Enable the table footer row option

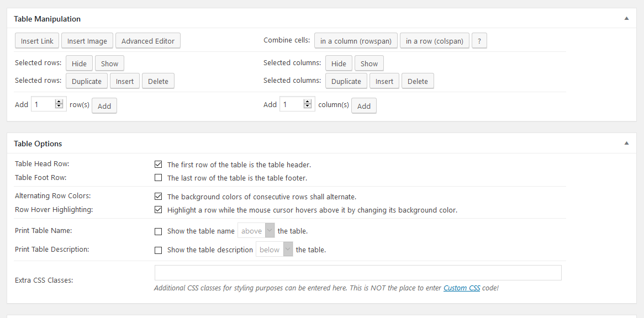click(x=159, y=178)
